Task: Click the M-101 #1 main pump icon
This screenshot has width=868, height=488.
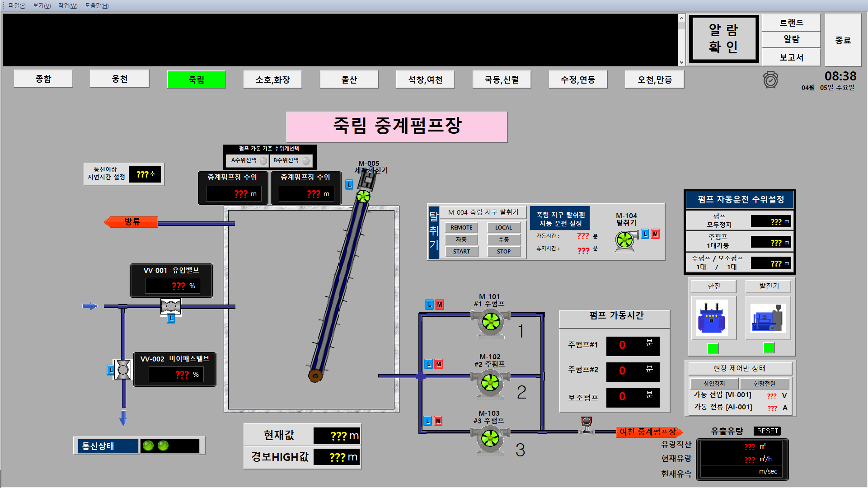Action: point(491,322)
